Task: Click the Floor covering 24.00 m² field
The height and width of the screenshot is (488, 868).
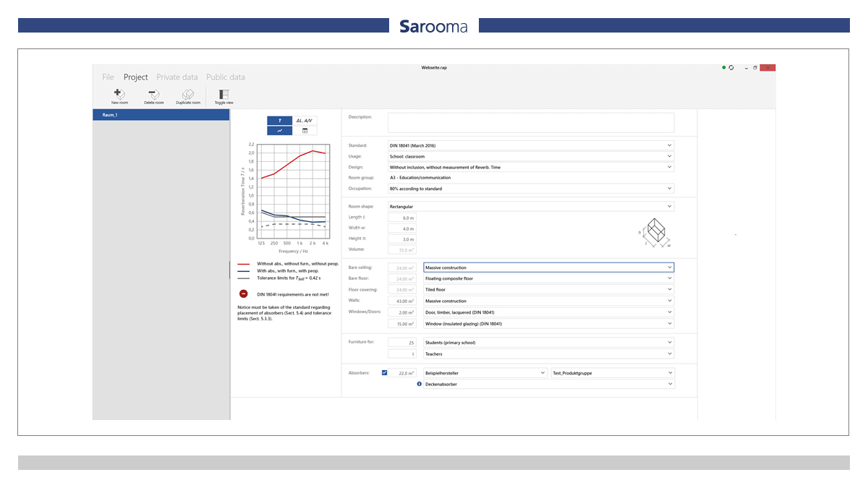Action: pyautogui.click(x=402, y=289)
